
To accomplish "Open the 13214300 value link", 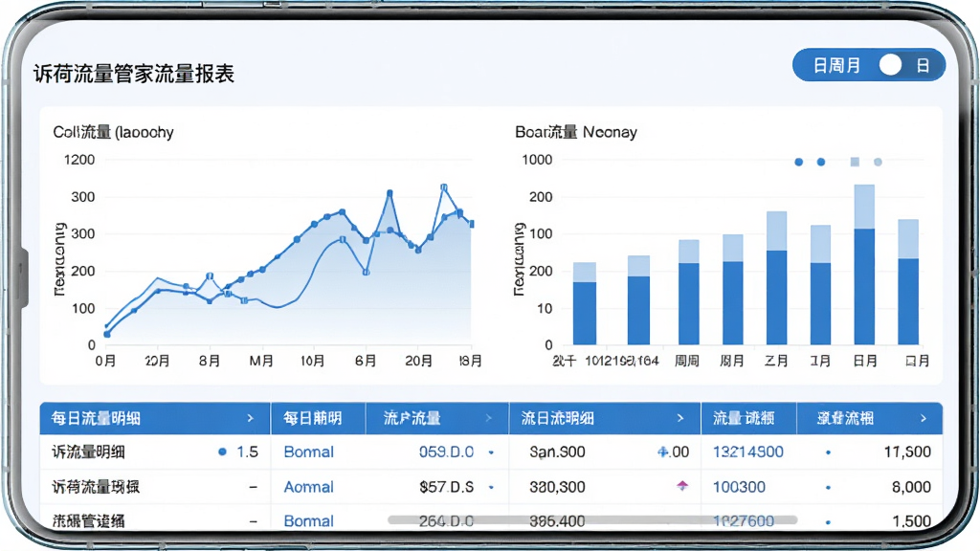I will [748, 452].
